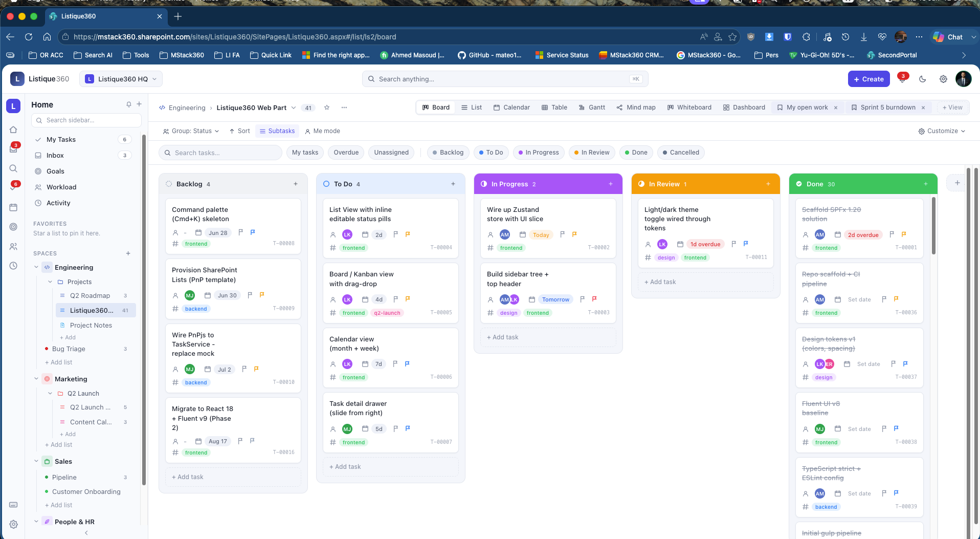The image size is (980, 539).
Task: Open the notifications bell in the top bar
Action: click(x=902, y=79)
